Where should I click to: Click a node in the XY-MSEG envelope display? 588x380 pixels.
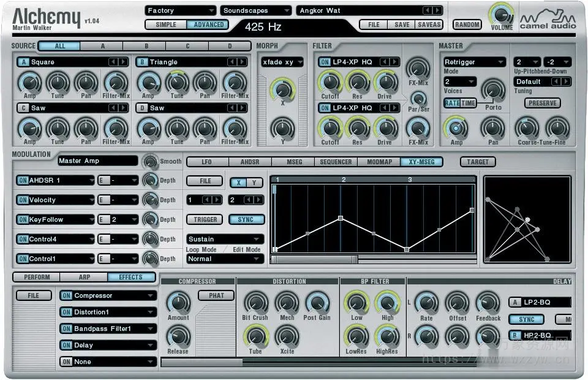(341, 218)
